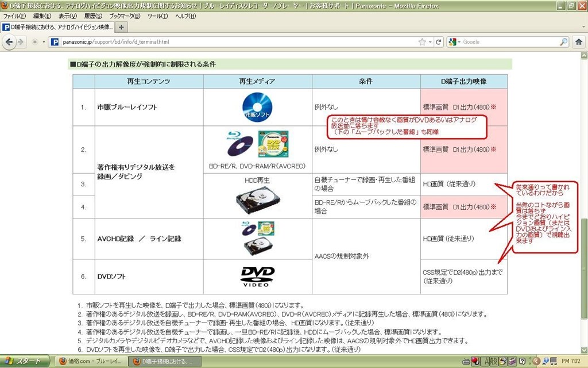The width and height of the screenshot is (588, 368).
Task: Click the keyboard icon on the language bar
Action: [466, 362]
